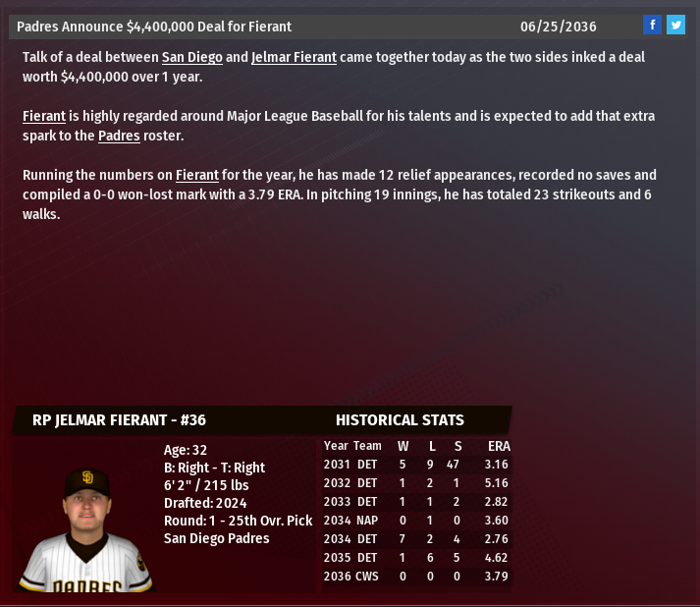Screen dimensions: 700x607
Task: Click the Year column header
Action: (x=336, y=446)
